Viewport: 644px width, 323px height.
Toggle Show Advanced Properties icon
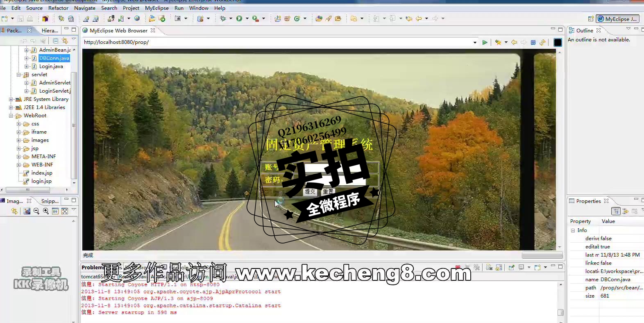click(x=625, y=211)
